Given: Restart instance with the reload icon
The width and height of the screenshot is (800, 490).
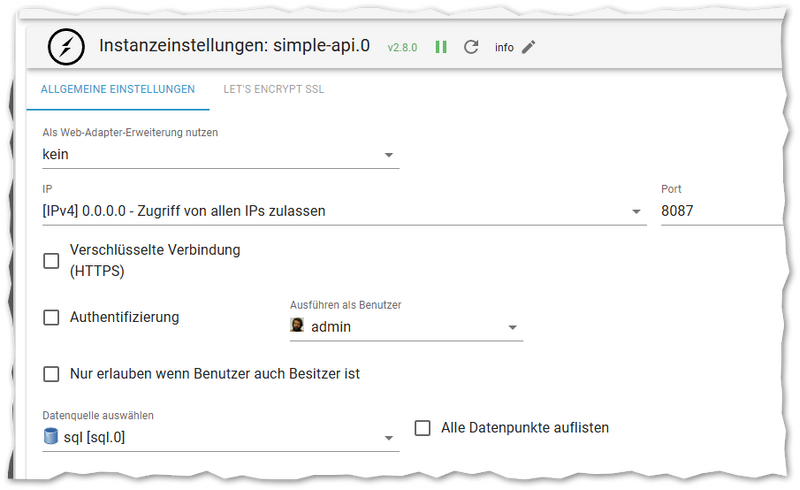Looking at the screenshot, I should (471, 47).
